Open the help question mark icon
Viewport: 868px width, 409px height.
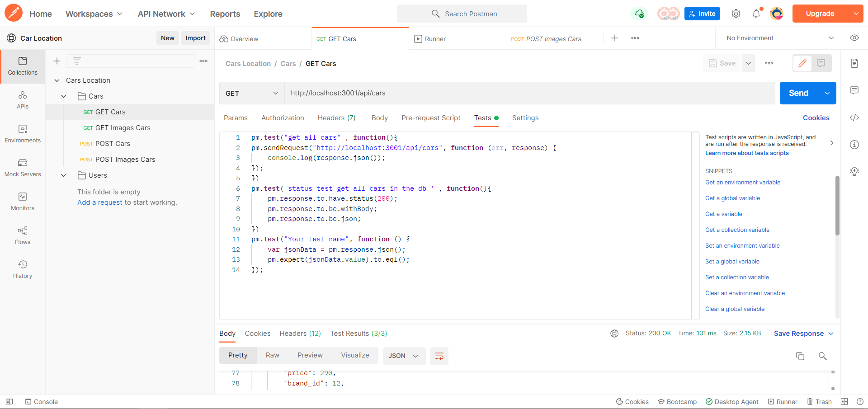click(x=860, y=402)
